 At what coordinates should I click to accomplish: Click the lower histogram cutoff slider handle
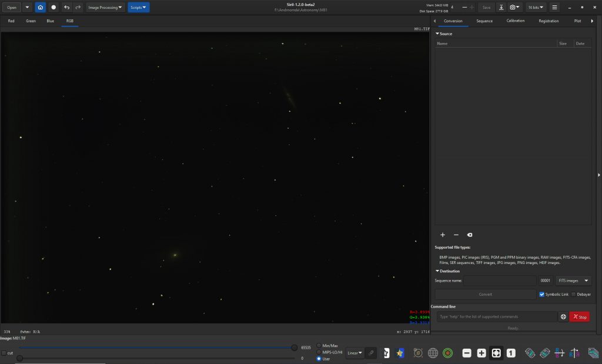coord(19,358)
